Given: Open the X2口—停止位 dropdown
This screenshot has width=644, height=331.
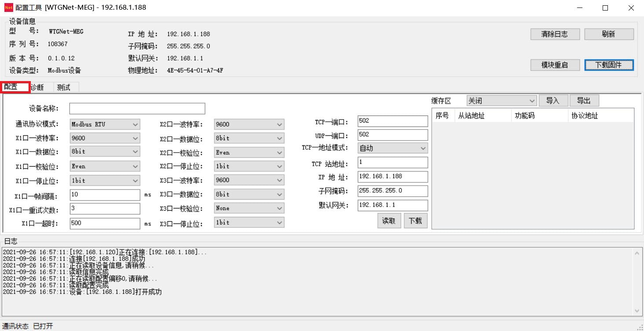Looking at the screenshot, I should coord(249,166).
